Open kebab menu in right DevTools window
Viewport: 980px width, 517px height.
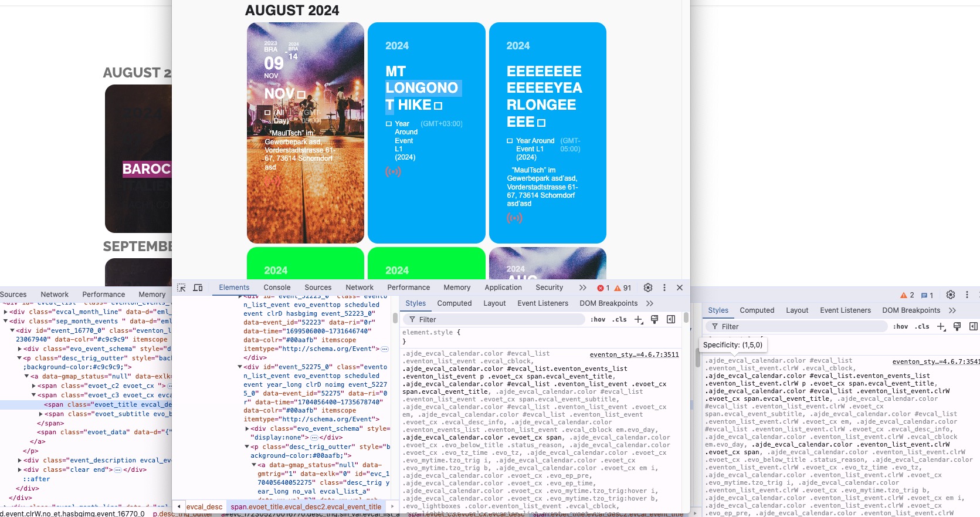tap(967, 295)
